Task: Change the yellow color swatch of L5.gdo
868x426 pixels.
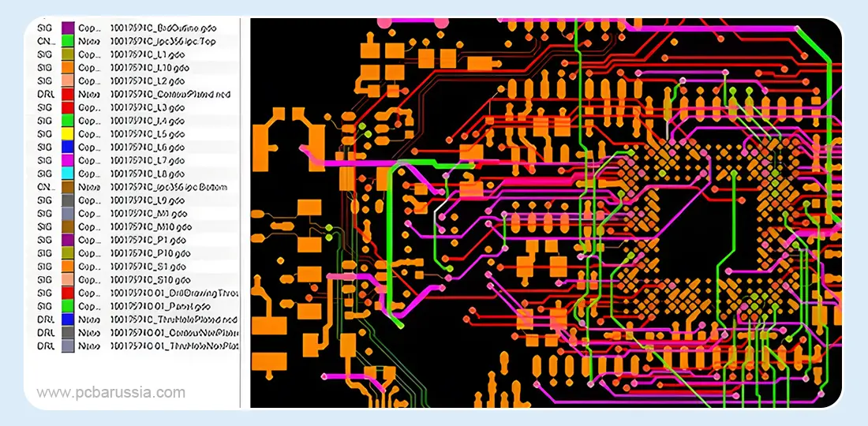Action: (68, 134)
